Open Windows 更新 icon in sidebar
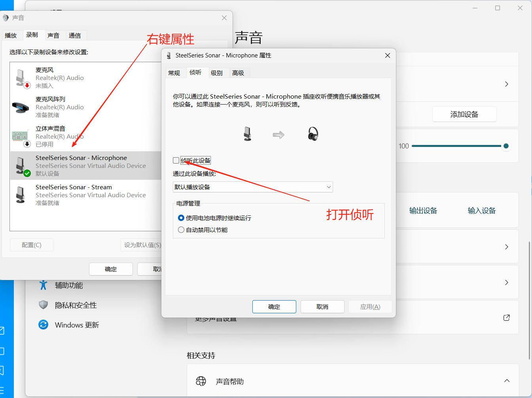Image resolution: width=532 pixels, height=398 pixels. tap(44, 325)
